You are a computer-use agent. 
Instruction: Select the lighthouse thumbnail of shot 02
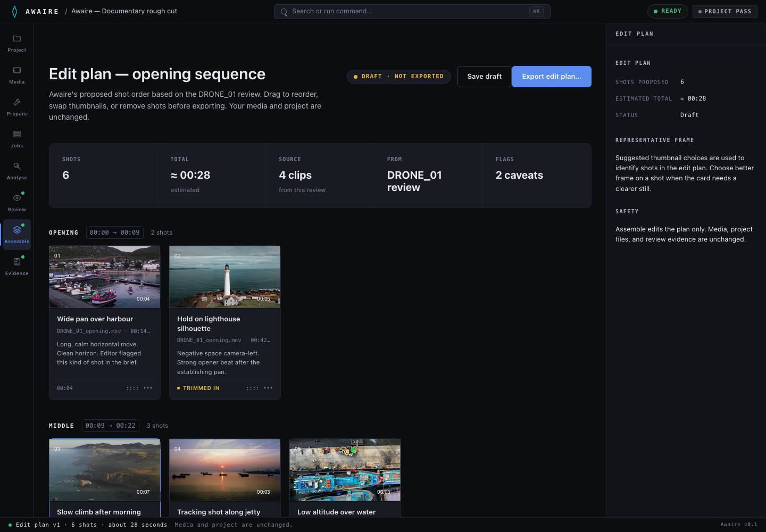click(x=225, y=277)
